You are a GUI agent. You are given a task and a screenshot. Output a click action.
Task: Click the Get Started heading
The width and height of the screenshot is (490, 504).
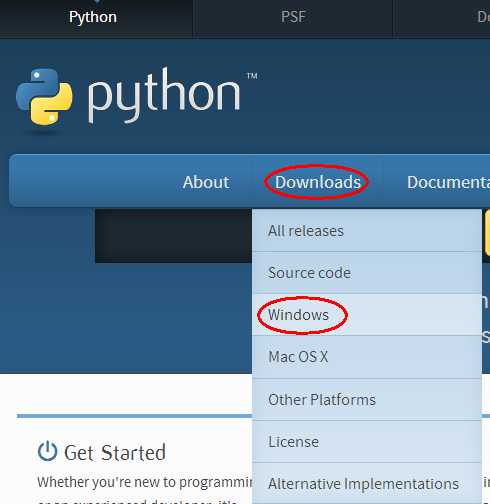click(x=115, y=452)
